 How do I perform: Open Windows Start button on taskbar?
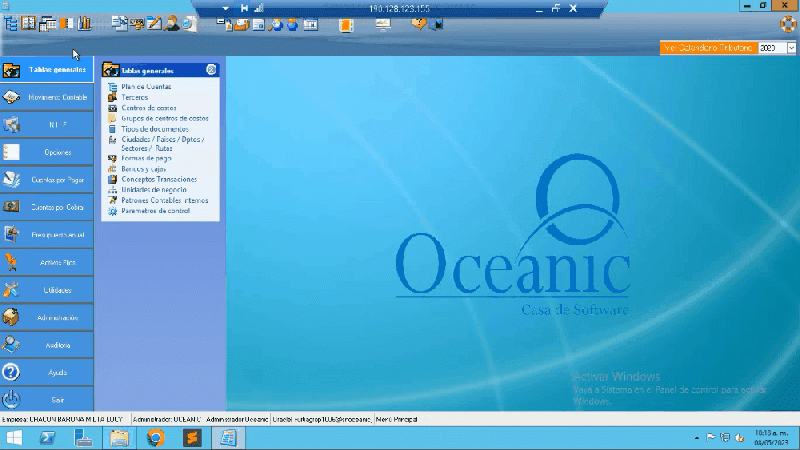[14, 438]
